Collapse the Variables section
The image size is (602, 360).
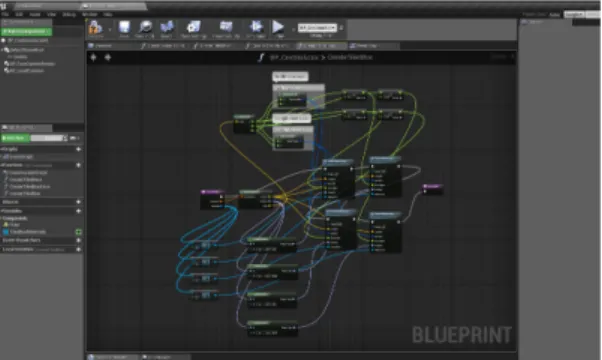2,211
